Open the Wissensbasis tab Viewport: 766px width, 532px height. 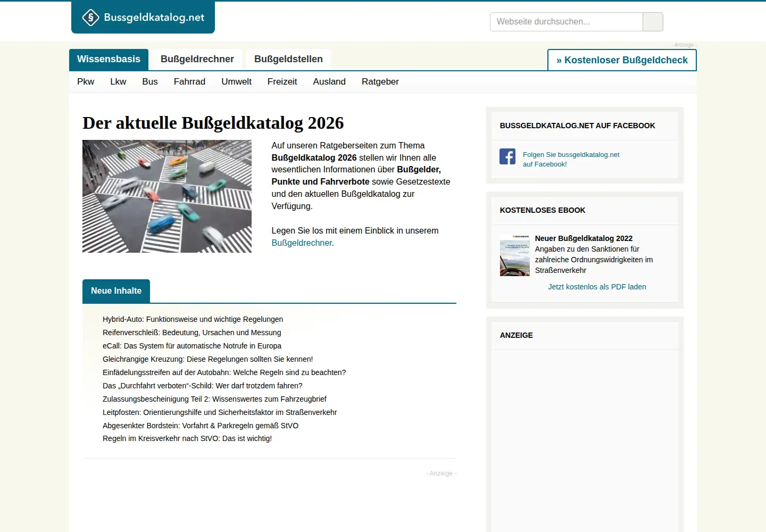coord(109,60)
